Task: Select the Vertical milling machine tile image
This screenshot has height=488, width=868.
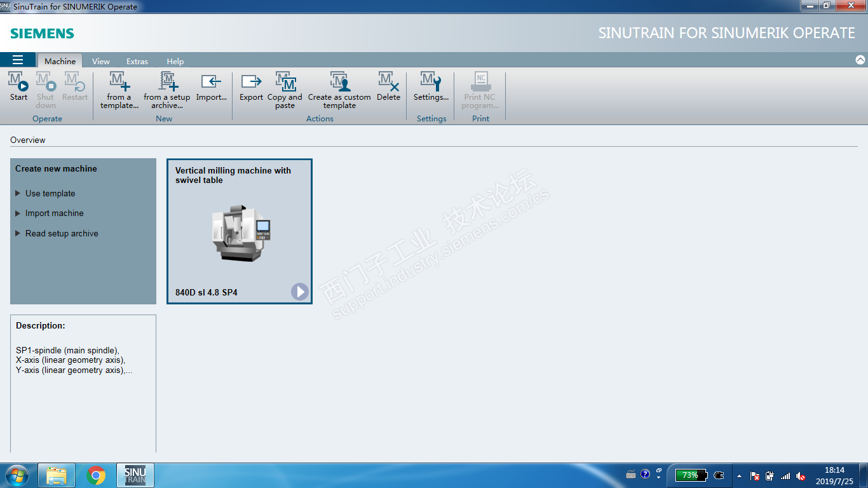Action: 241,233
